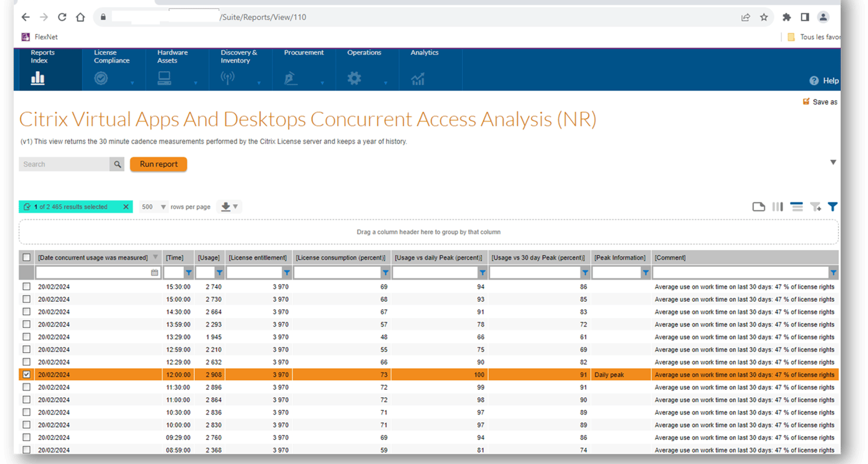Image resolution: width=868 pixels, height=464 pixels.
Task: Open browser extensions puzzle icon
Action: click(x=787, y=17)
